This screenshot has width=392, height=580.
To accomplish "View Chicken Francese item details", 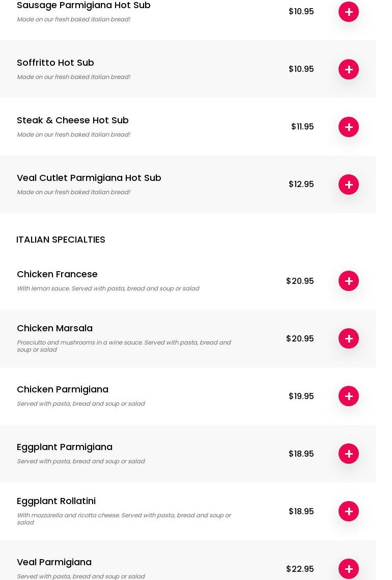I will [57, 274].
